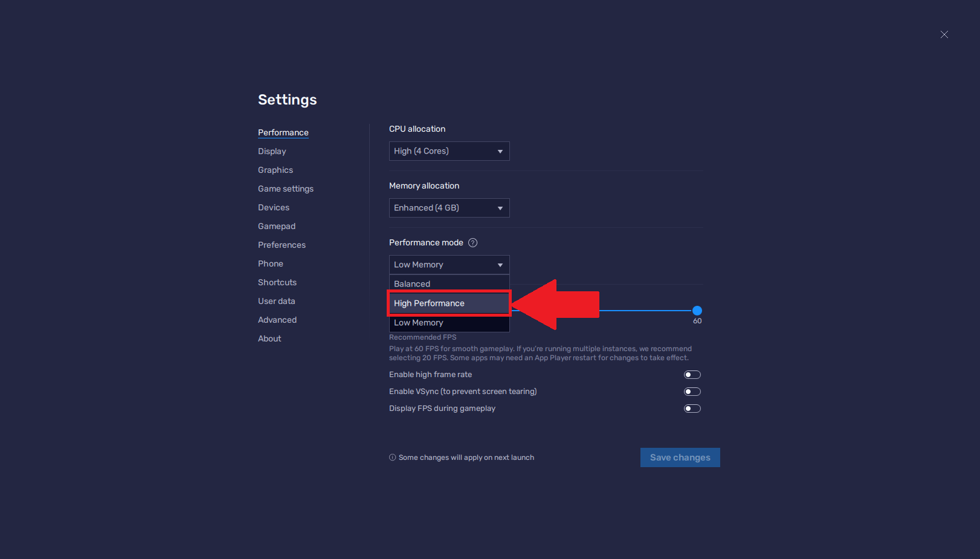Image resolution: width=980 pixels, height=559 pixels.
Task: Open Game settings section
Action: (x=286, y=189)
